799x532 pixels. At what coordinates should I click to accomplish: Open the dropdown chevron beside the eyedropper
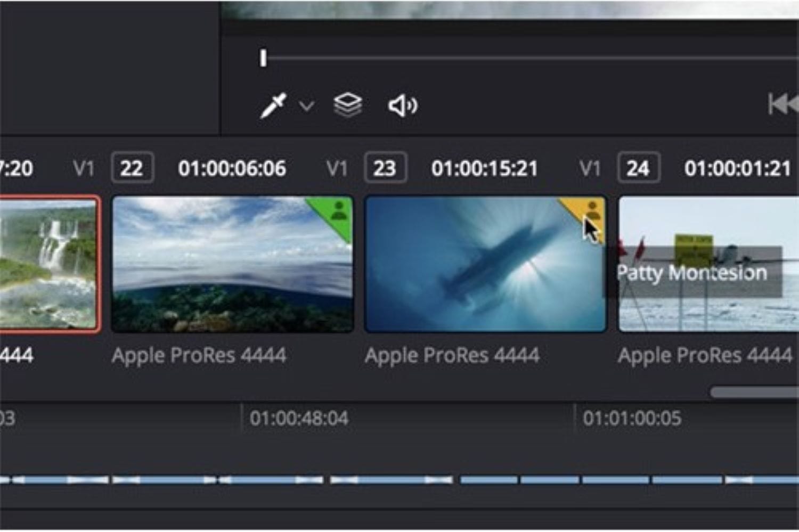click(x=306, y=106)
